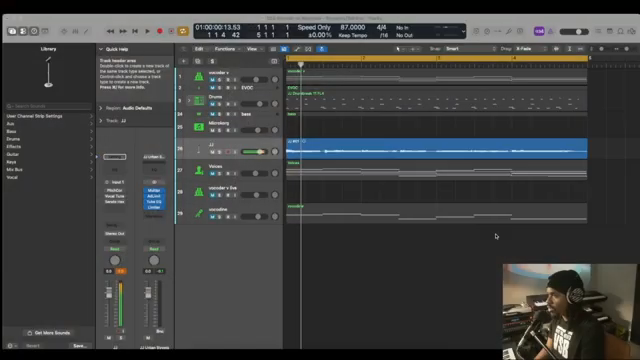
Task: Click the purple Count-in button
Action: pyautogui.click(x=539, y=31)
